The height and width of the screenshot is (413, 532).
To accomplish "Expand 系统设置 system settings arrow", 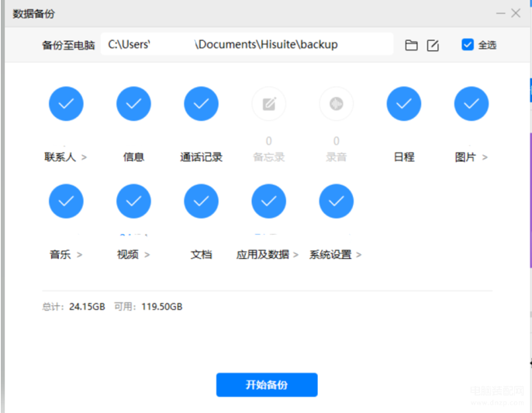I will (359, 255).
